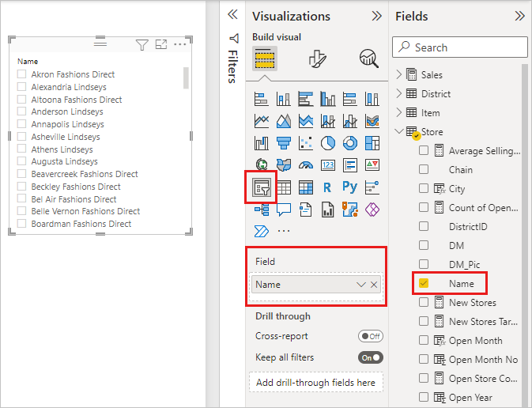Switch to Analytics tab
The image size is (532, 408).
pos(369,59)
